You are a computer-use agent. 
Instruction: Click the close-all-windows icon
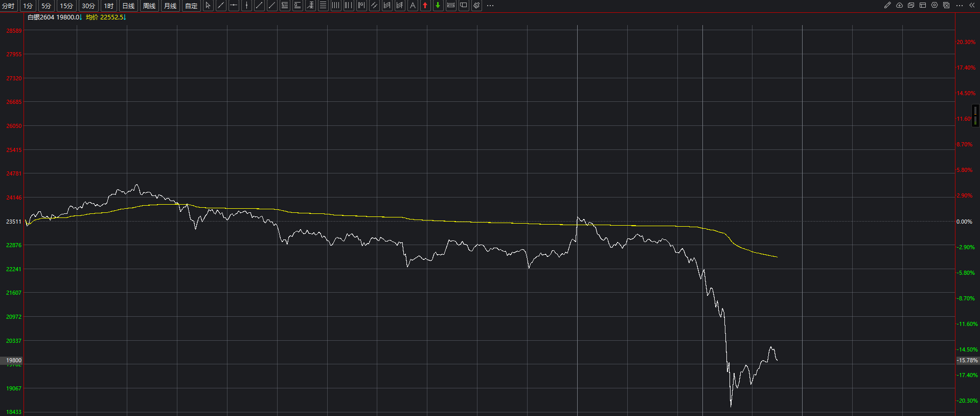[x=946, y=6]
